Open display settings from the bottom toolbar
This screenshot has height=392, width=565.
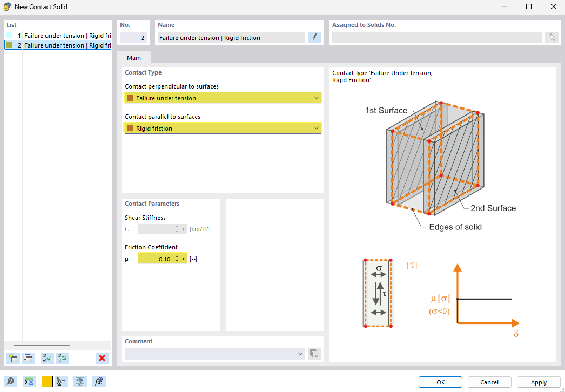80,381
